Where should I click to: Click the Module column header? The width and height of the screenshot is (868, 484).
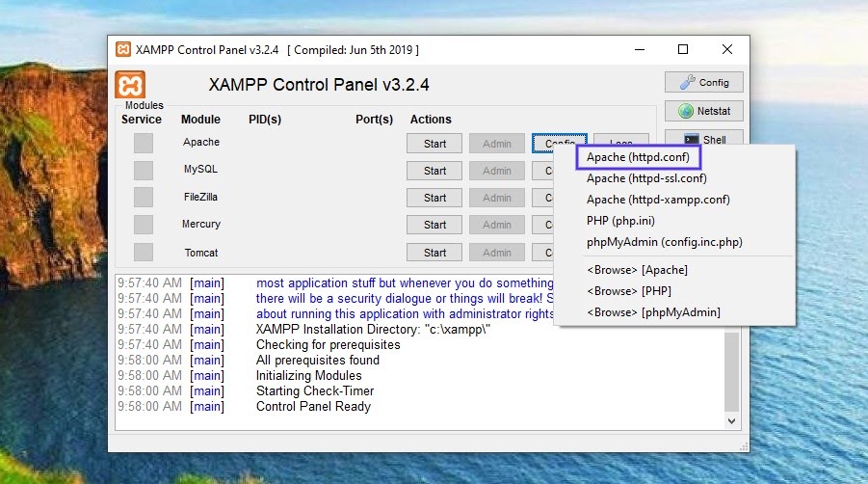click(201, 119)
